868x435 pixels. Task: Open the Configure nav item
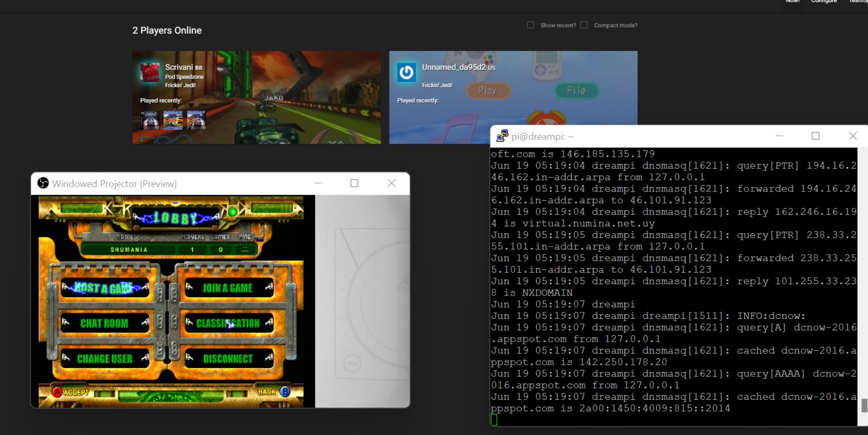(x=824, y=2)
